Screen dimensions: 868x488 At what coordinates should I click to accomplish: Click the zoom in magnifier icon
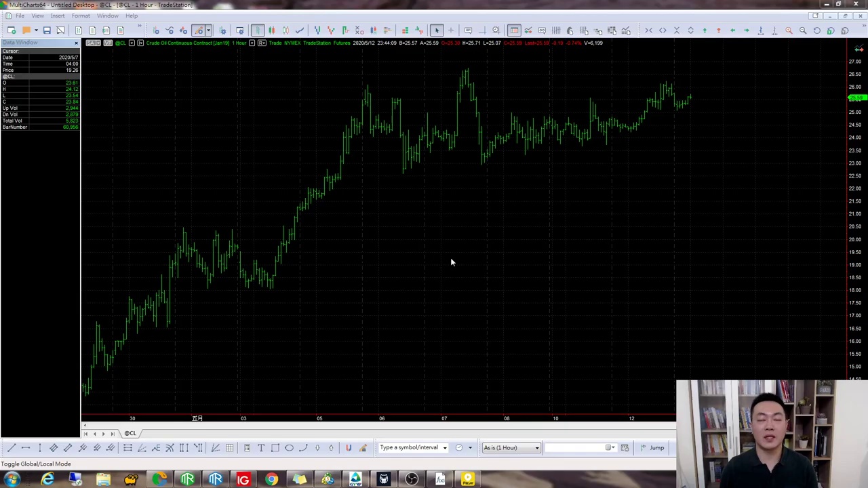[789, 30]
